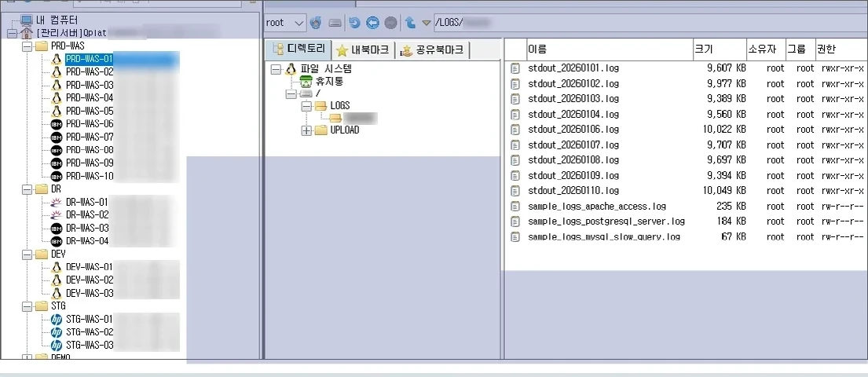Sort files by the 이름 column header
Screen dimensions: 868x377
pos(610,49)
